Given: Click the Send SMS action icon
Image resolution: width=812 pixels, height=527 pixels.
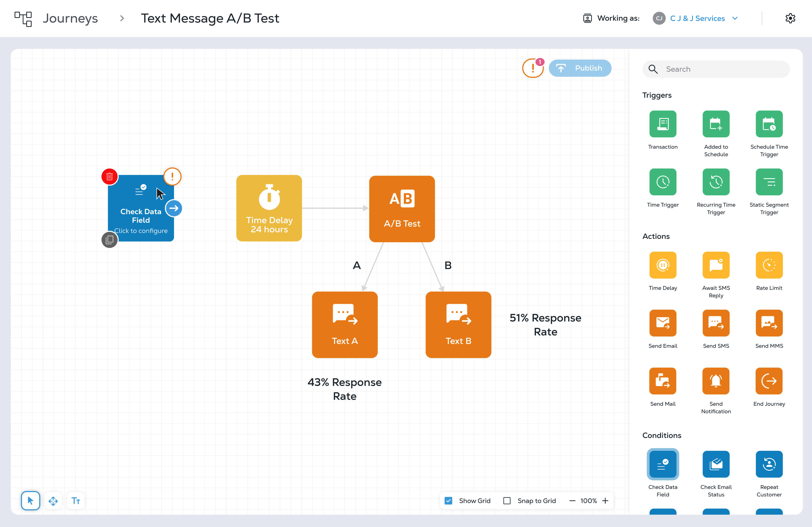Looking at the screenshot, I should tap(716, 323).
